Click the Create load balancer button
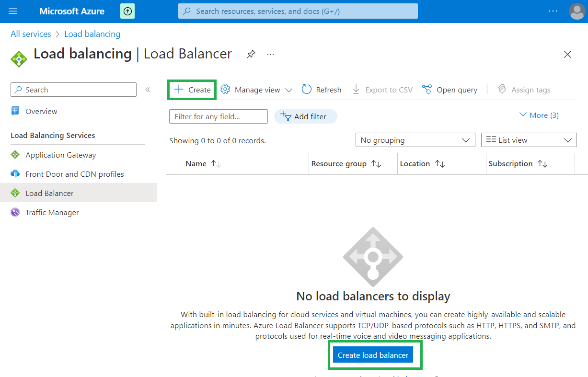Viewport: 588px width, 377px height. [373, 355]
